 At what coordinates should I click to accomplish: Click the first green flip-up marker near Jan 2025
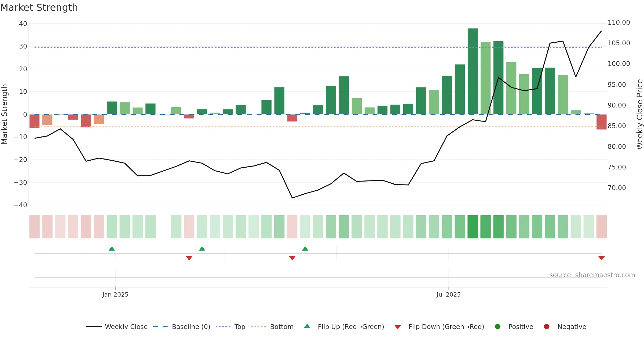tap(112, 249)
